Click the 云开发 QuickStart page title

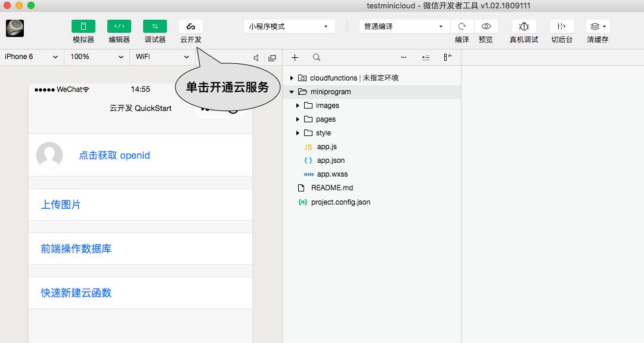[x=141, y=108]
